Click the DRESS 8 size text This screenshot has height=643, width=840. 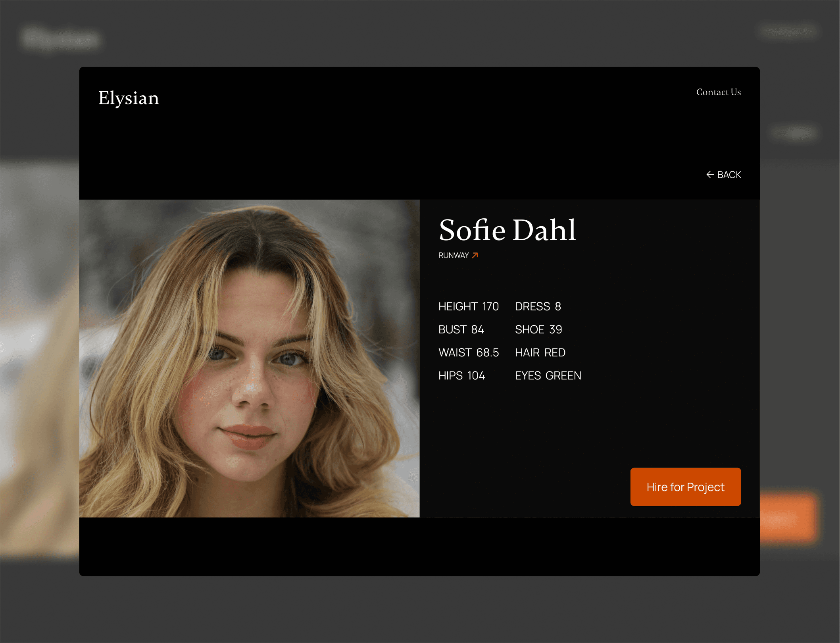click(538, 306)
